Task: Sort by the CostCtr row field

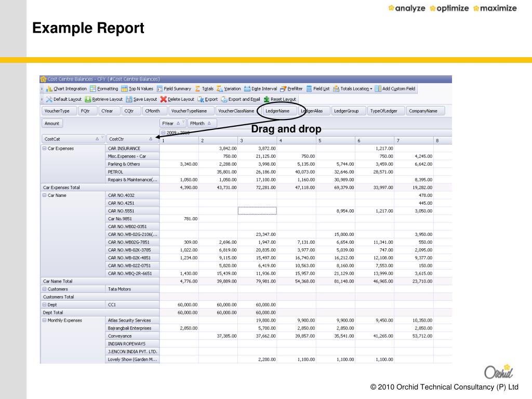Action: [x=132, y=139]
